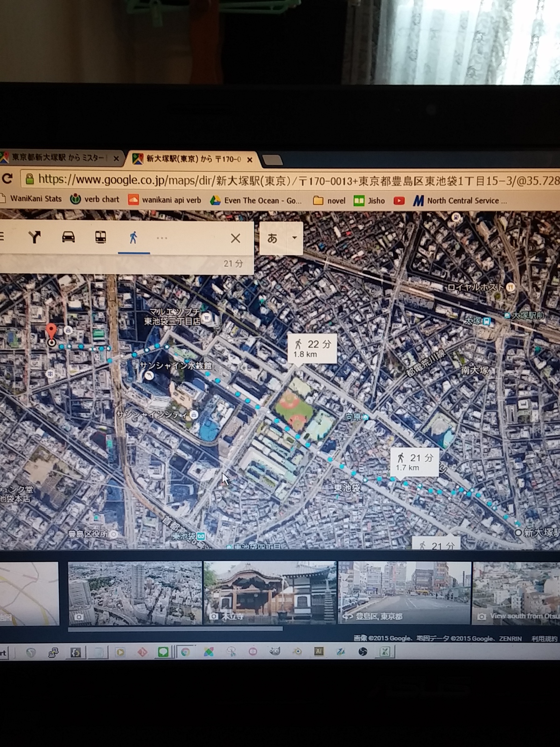Select the 22 分 1.8 km alternate route
Viewport: 560px width, 747px height.
coord(312,348)
